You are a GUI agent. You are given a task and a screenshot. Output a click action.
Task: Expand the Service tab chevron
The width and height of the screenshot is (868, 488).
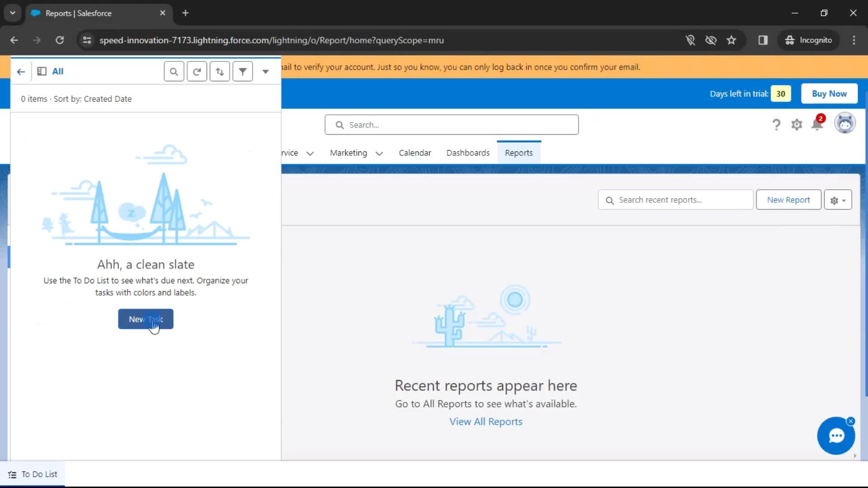310,153
